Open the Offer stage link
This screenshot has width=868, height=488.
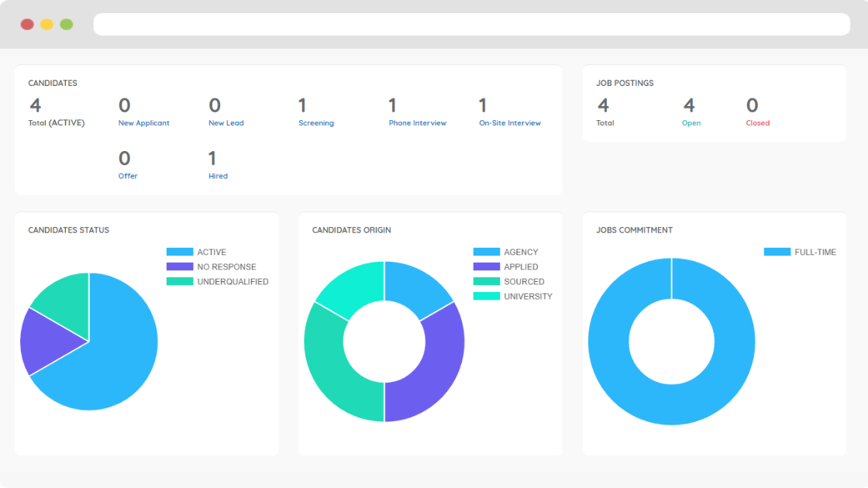point(128,176)
